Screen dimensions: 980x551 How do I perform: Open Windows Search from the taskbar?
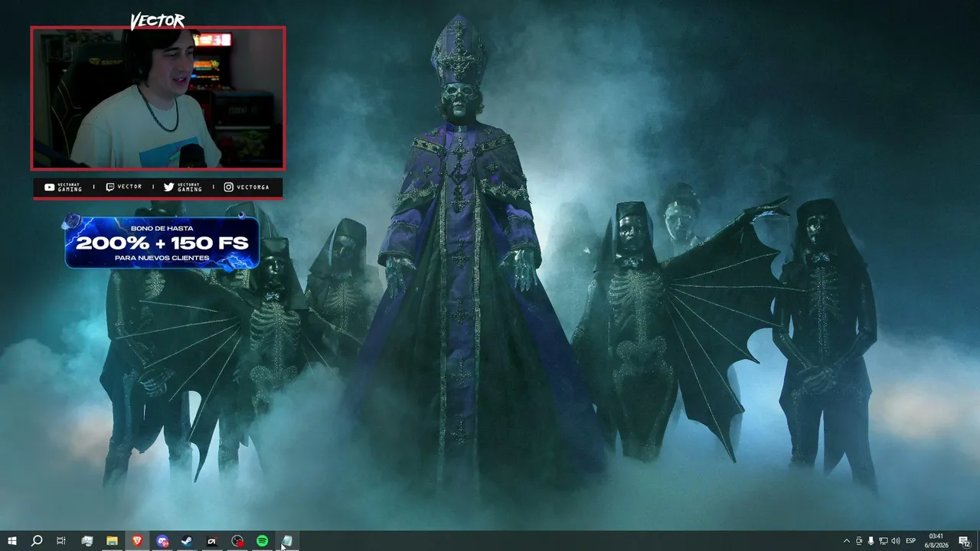pos(37,541)
